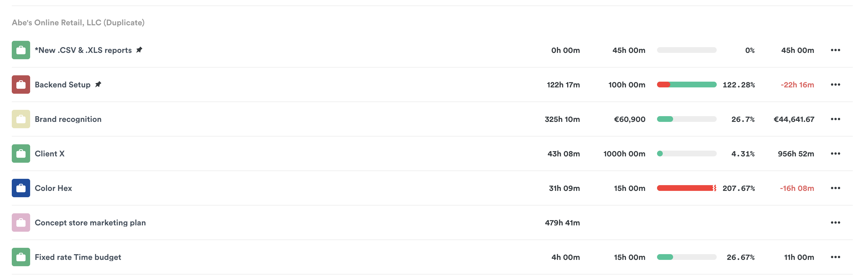Open the actions menu for Brand recognition
The height and width of the screenshot is (280, 868).
pyautogui.click(x=836, y=119)
